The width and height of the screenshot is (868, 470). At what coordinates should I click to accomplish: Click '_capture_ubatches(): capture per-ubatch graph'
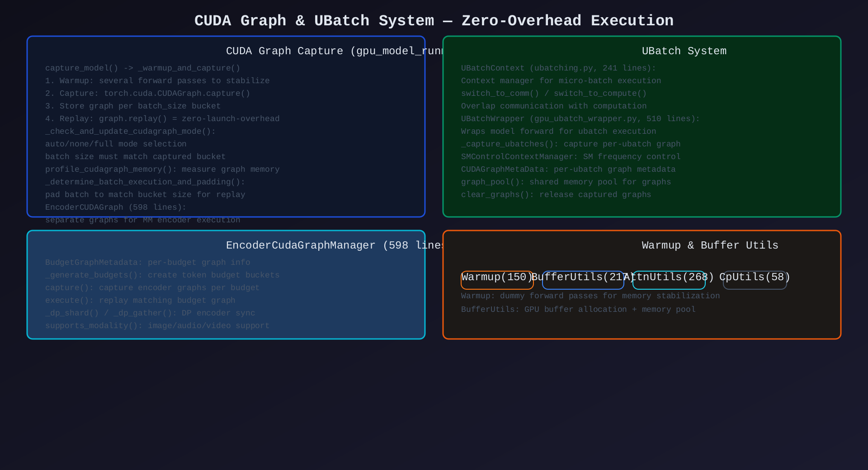coord(571,144)
